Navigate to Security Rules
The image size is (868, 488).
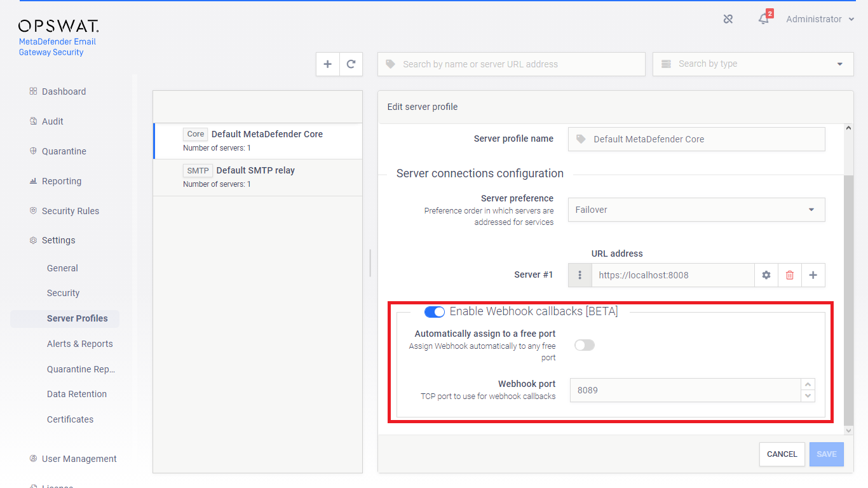(71, 211)
